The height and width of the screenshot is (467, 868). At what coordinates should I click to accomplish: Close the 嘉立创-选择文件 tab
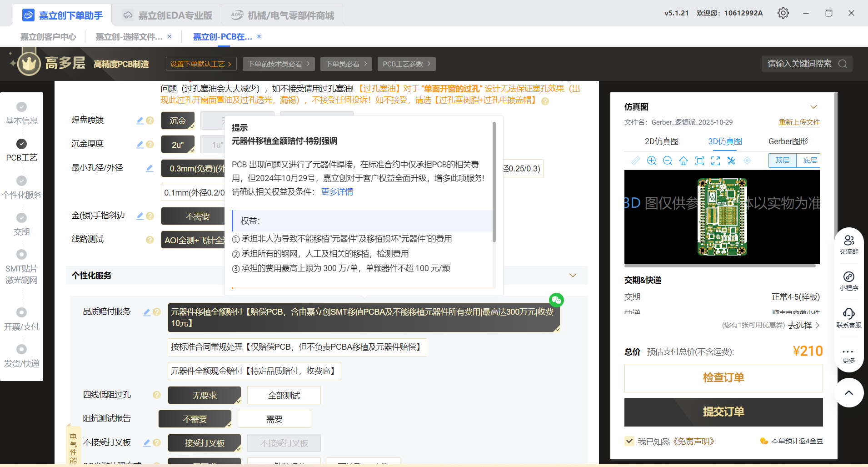click(x=170, y=36)
